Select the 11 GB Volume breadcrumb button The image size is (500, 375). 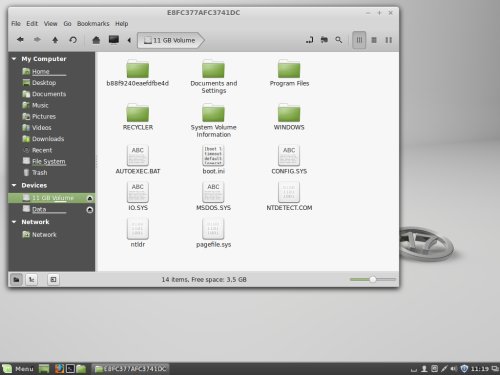pyautogui.click(x=170, y=40)
